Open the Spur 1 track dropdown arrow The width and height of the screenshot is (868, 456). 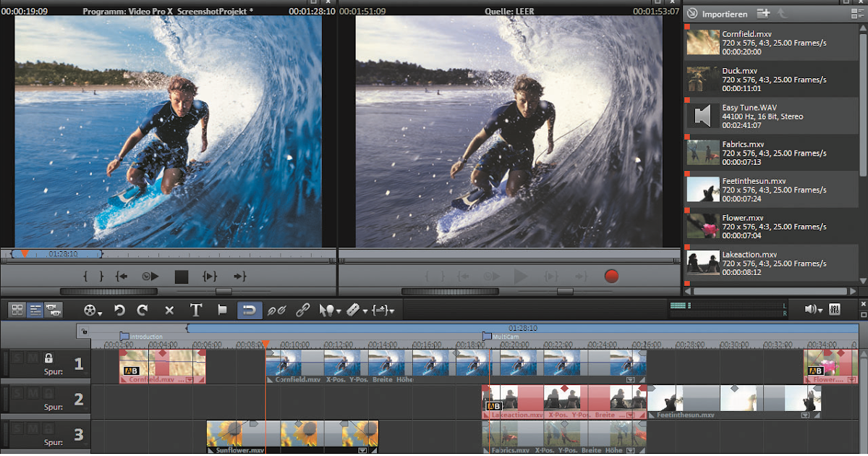(85, 373)
